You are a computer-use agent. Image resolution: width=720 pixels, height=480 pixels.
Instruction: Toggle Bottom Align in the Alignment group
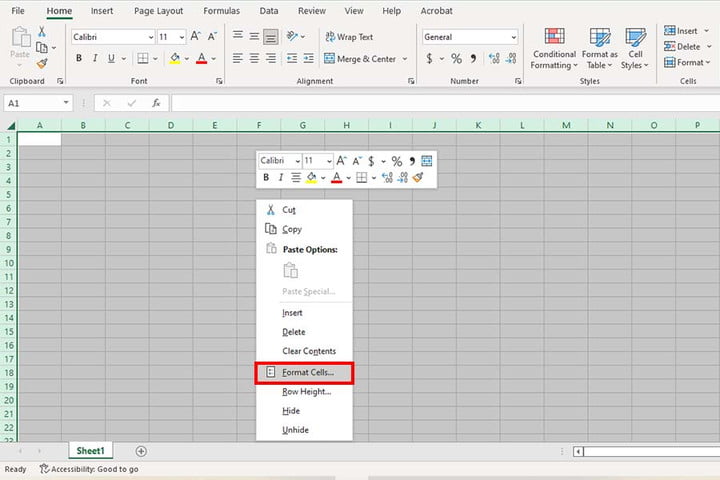pyautogui.click(x=271, y=36)
